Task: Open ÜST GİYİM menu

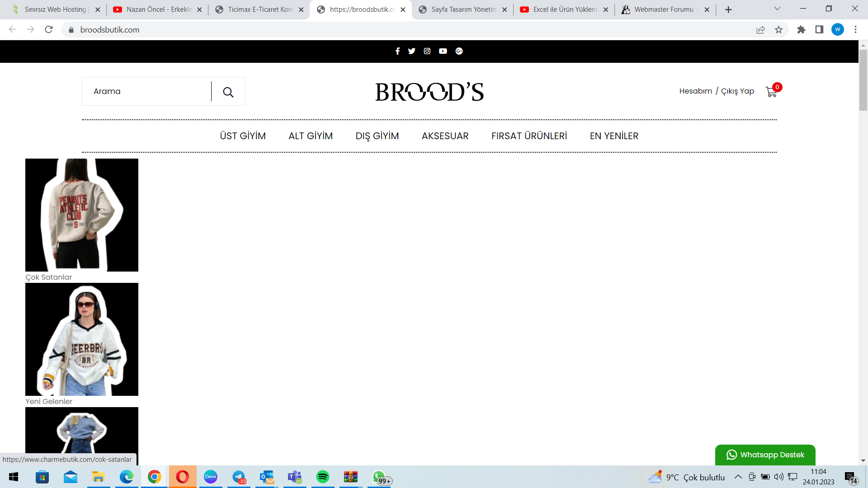Action: (x=243, y=136)
